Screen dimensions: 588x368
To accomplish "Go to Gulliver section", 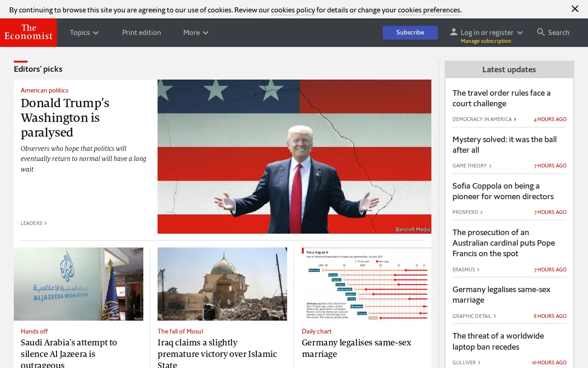I will pyautogui.click(x=466, y=362).
